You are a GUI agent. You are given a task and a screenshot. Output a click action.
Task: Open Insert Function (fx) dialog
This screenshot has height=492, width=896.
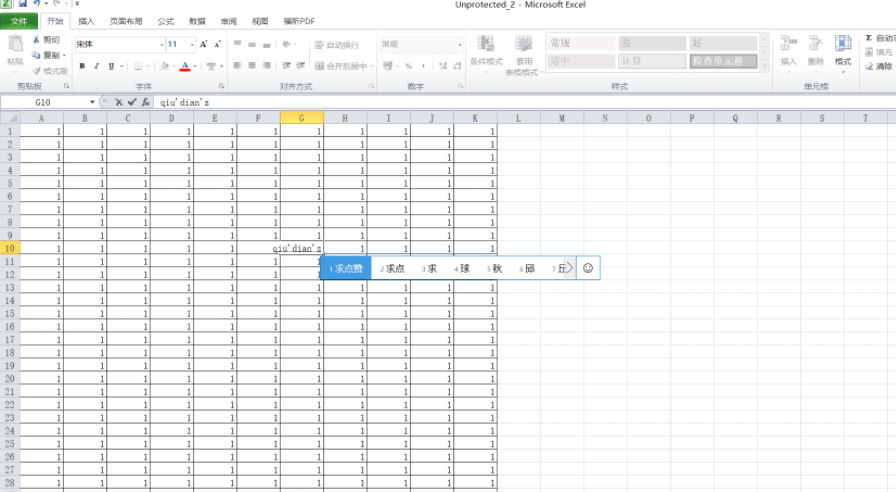pyautogui.click(x=146, y=102)
